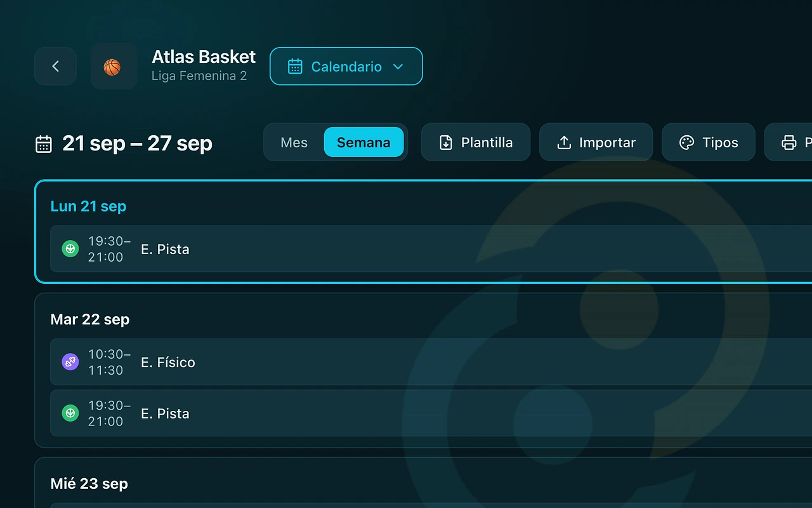This screenshot has width=812, height=508.
Task: Select the Mar 22 sep day card
Action: click(423, 370)
